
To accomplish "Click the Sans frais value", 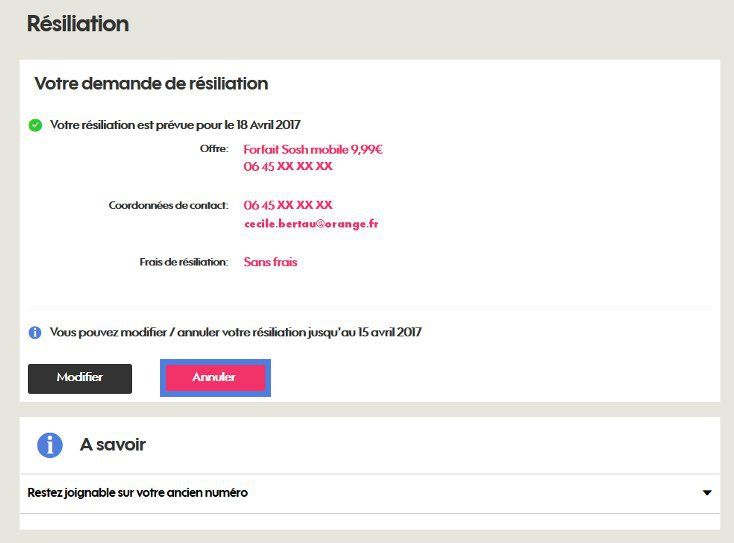I will [270, 262].
